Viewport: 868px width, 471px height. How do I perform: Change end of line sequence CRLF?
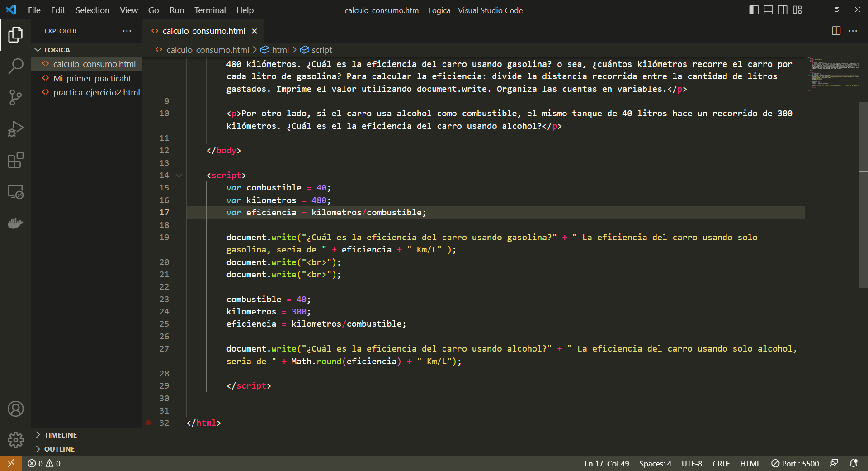coord(721,463)
